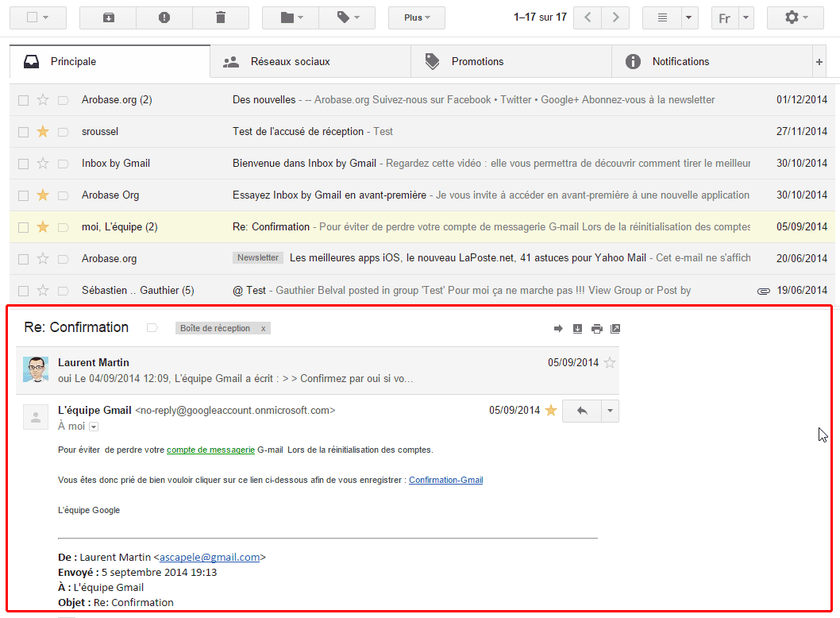Expand Laurent Martin's collapsed reply
The width and height of the screenshot is (840, 618).
[318, 370]
